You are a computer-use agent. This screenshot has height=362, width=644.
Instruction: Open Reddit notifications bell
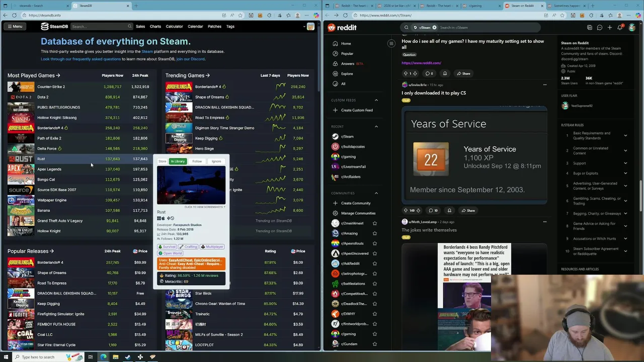[x=619, y=28]
